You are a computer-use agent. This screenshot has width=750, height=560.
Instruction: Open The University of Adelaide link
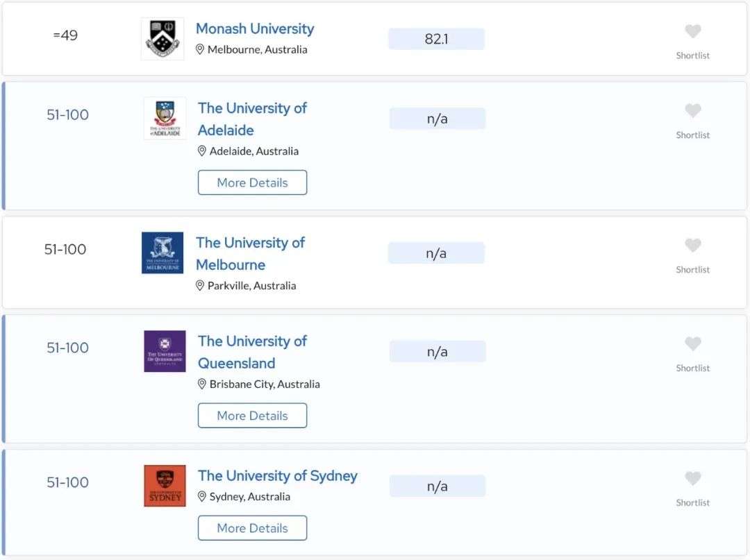click(253, 119)
